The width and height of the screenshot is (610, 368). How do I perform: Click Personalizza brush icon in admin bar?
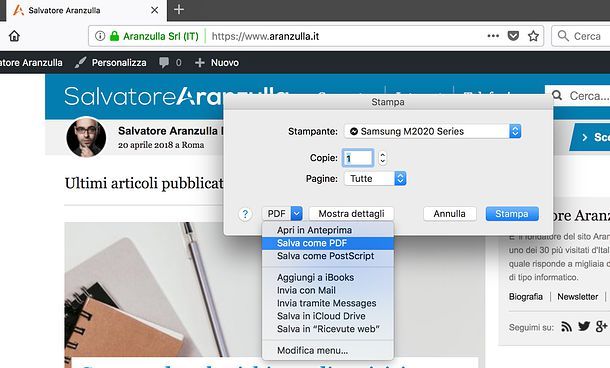[80, 62]
